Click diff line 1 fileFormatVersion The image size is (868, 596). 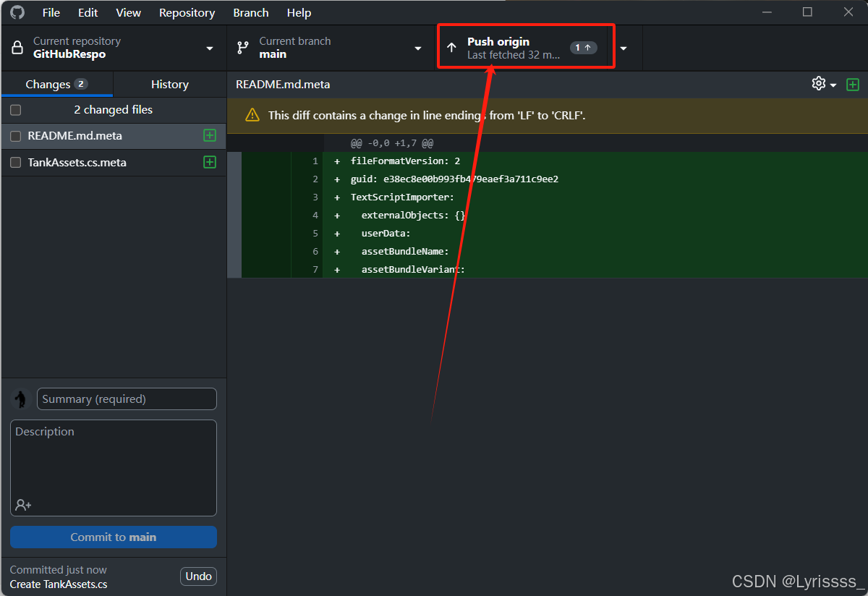pos(405,161)
